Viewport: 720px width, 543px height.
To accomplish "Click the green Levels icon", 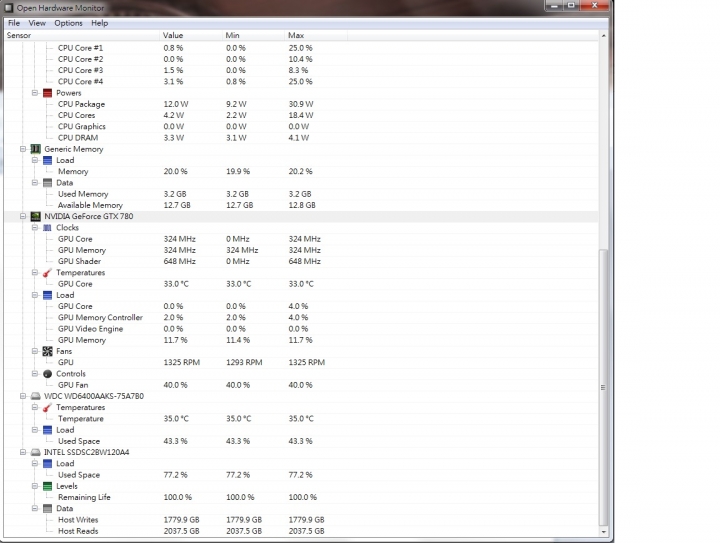I will [x=47, y=487].
